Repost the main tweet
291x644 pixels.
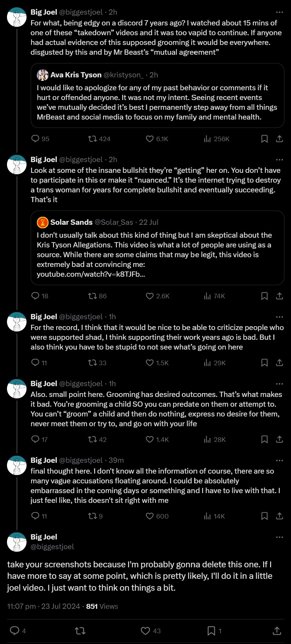click(80, 631)
